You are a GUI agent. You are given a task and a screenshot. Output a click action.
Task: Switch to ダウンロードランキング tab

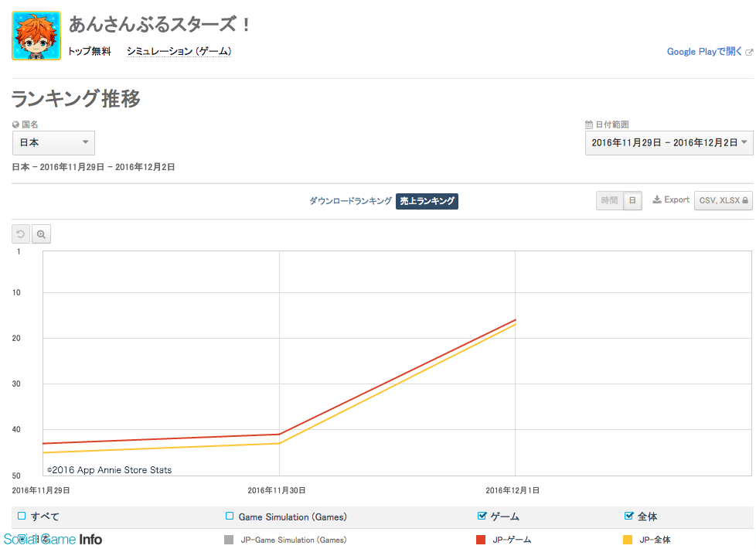[350, 201]
